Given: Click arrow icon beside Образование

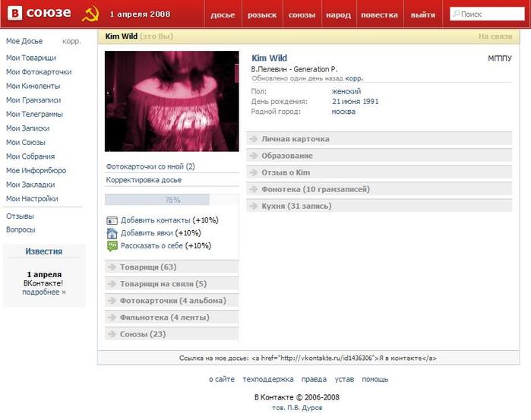Looking at the screenshot, I should tap(253, 156).
